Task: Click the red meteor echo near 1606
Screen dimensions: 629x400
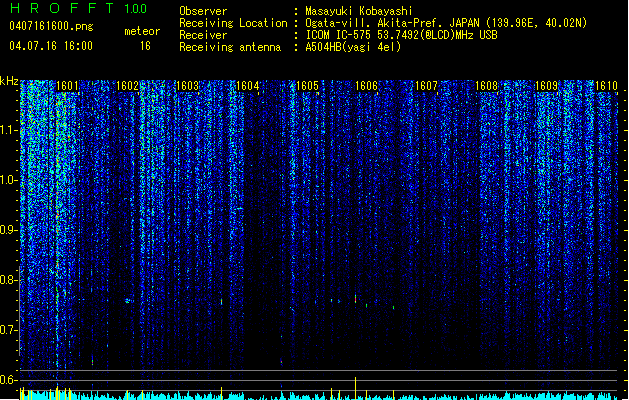Action: pos(355,298)
